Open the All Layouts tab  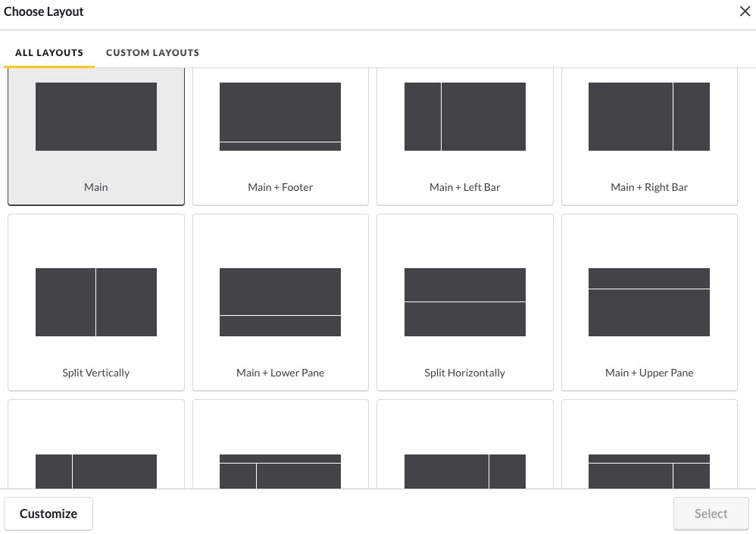(49, 52)
